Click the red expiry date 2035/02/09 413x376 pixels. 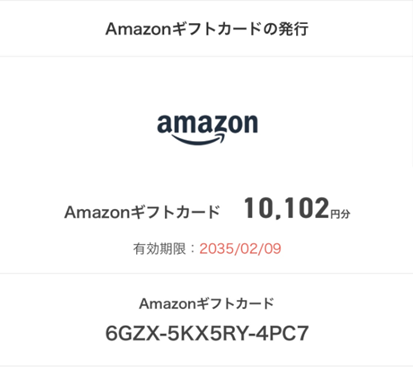click(240, 249)
